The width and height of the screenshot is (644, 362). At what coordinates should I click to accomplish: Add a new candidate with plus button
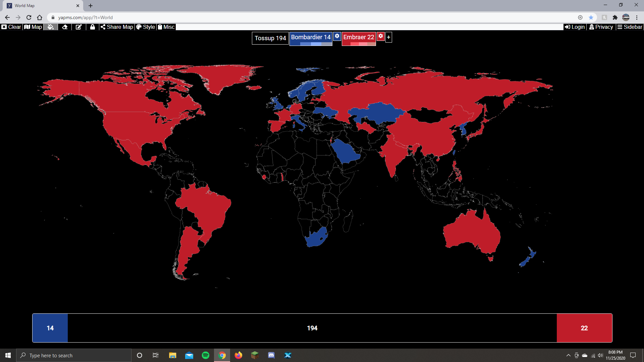point(388,37)
